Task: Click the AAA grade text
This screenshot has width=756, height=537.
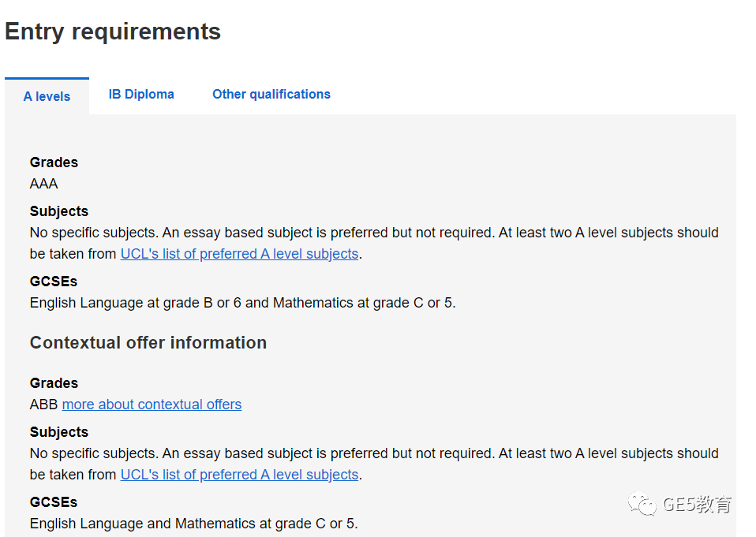Action: 44,184
